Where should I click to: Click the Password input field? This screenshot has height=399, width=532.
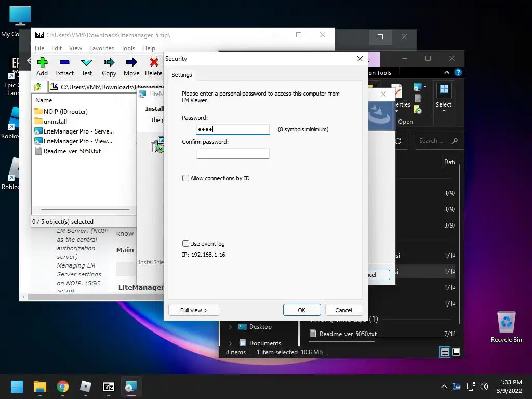tap(233, 129)
